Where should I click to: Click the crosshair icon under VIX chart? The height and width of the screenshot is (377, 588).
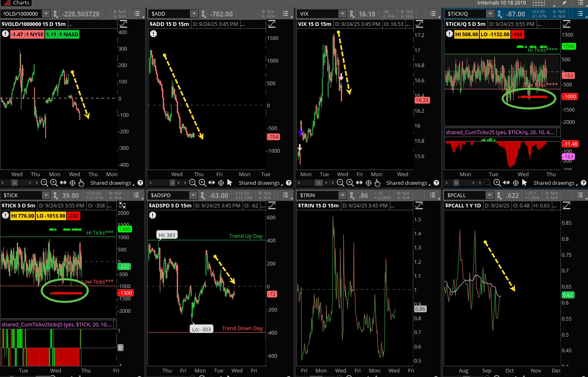click(368, 183)
